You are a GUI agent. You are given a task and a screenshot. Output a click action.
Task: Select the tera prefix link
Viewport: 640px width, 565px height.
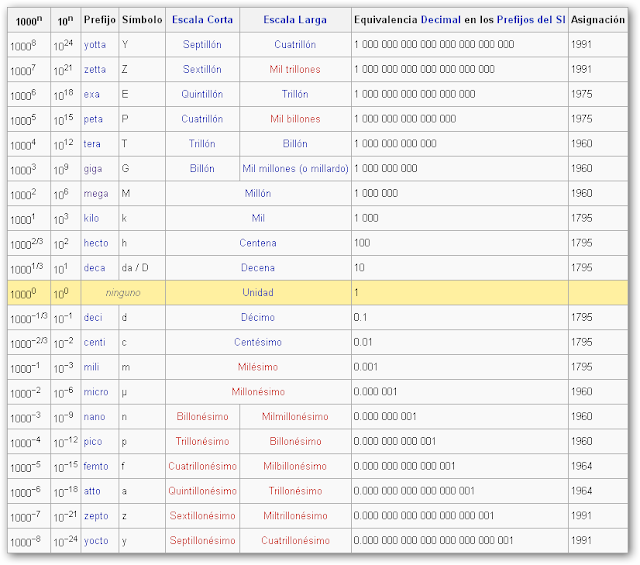pos(92,144)
